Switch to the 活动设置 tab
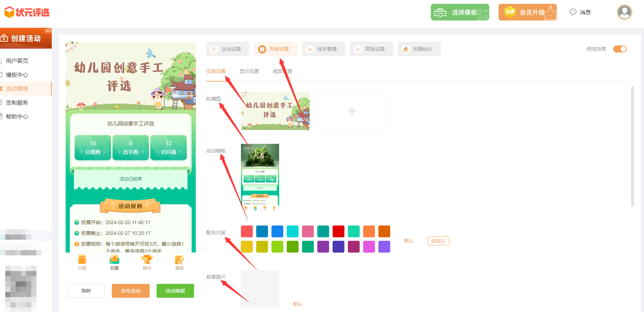 pos(227,49)
